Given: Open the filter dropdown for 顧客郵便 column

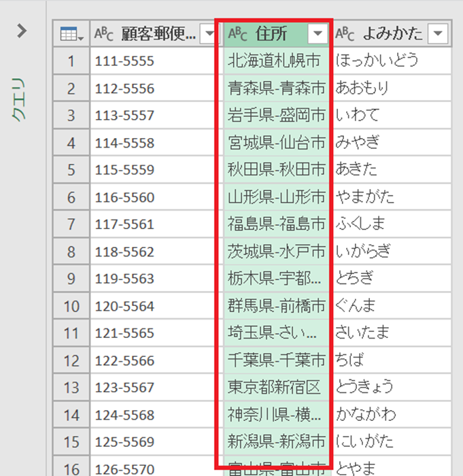Looking at the screenshot, I should [209, 34].
